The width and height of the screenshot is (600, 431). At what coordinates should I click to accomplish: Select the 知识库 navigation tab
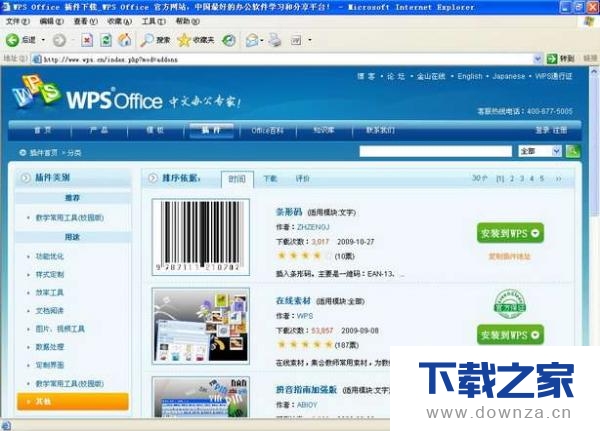tap(324, 130)
